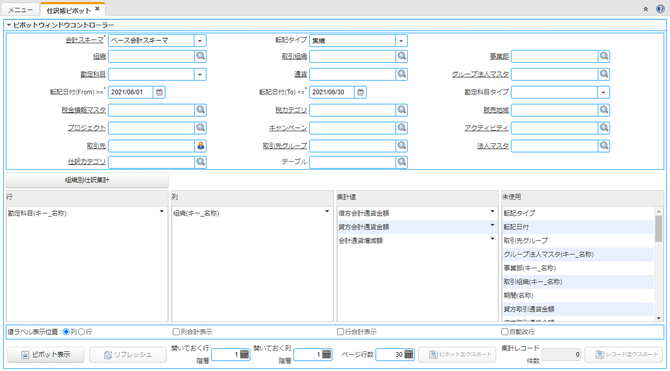670x371 pixels.
Task: Open arrow menu for 会計通貨増減額
Action: pos(492,239)
